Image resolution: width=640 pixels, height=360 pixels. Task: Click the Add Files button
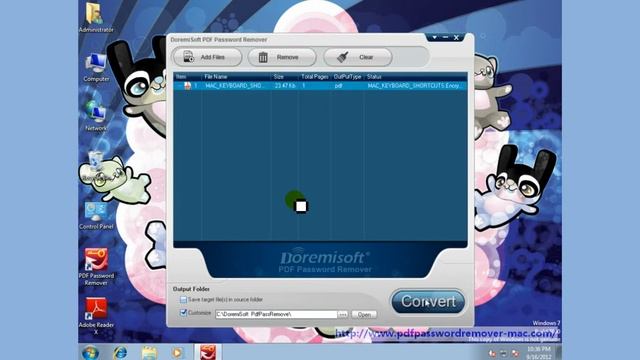pos(207,57)
